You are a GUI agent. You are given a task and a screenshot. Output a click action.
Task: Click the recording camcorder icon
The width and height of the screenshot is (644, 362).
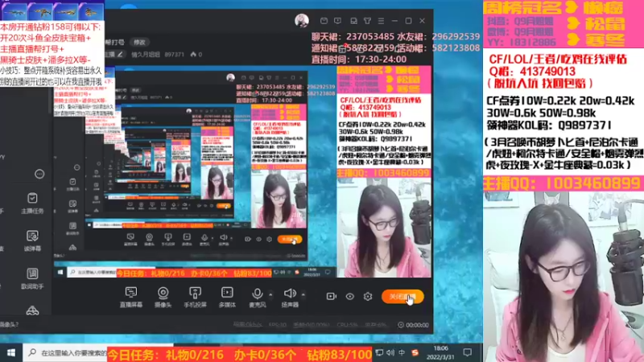click(x=332, y=296)
